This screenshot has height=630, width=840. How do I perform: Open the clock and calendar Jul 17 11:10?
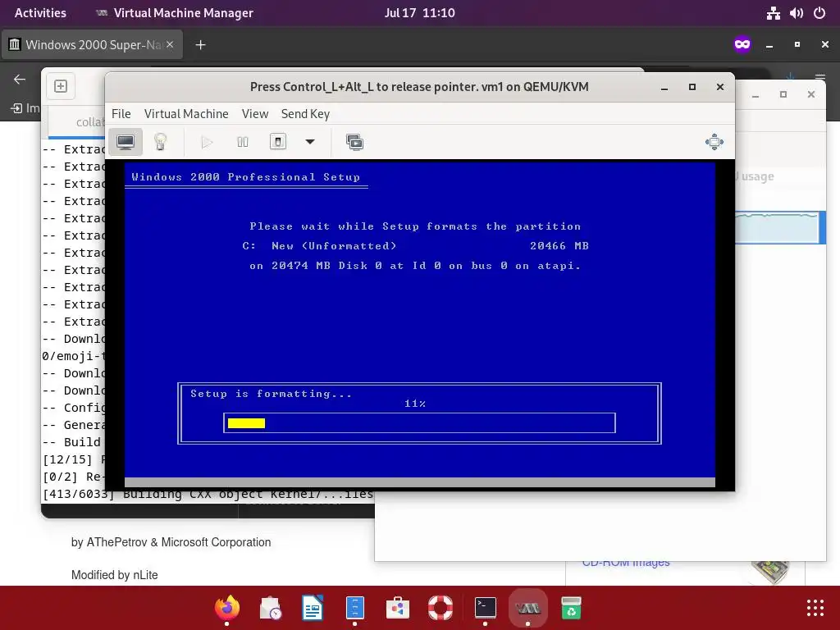pyautogui.click(x=419, y=13)
